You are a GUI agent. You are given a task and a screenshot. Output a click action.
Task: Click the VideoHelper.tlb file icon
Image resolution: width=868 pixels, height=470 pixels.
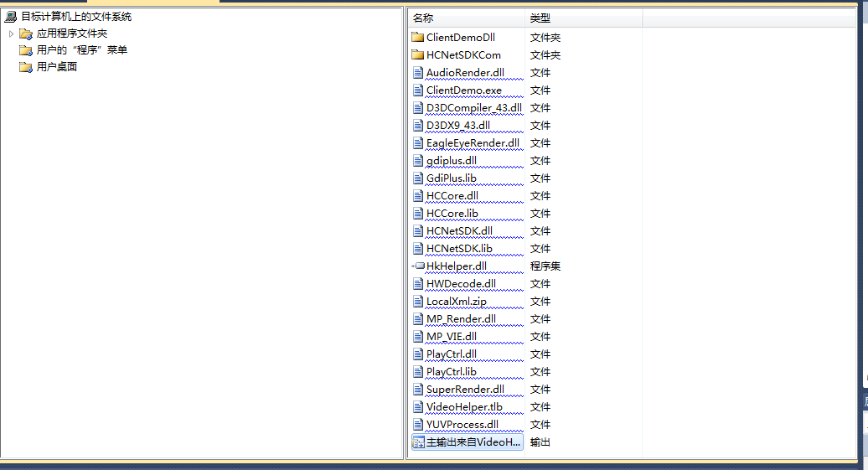click(x=418, y=407)
